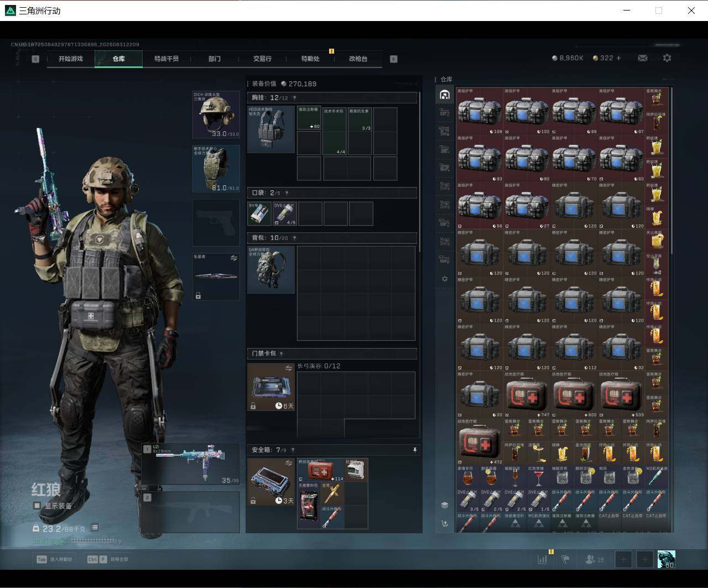Select the body armor slot showing 81.0

pos(216,169)
